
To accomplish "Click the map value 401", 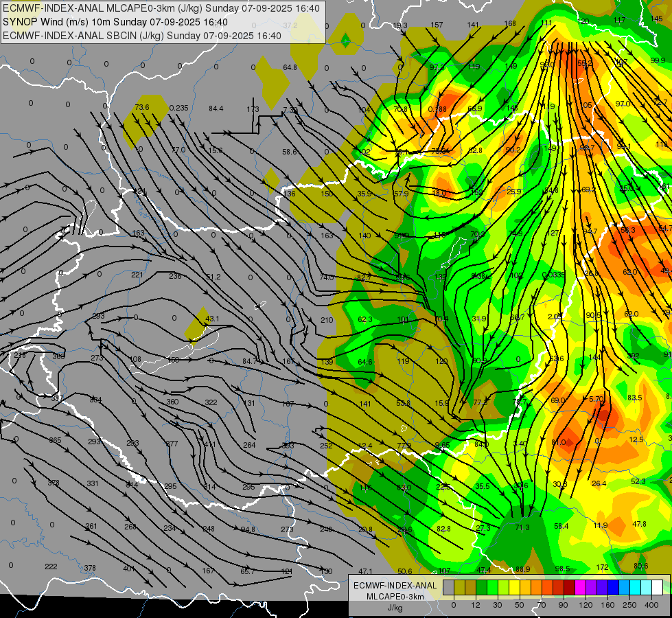I will point(129,569).
